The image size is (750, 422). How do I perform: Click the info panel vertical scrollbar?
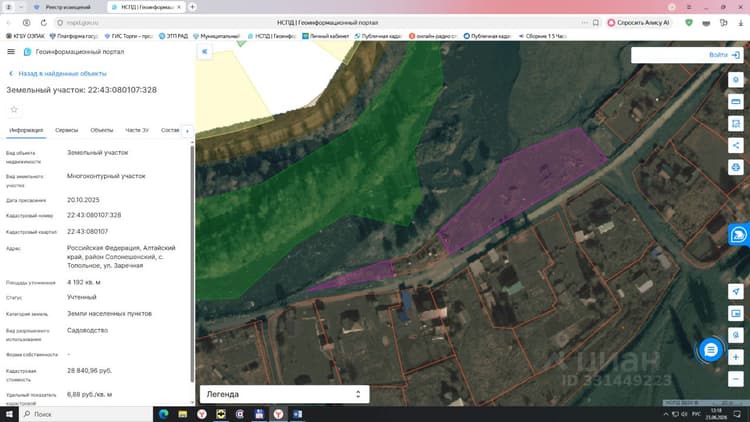(192, 263)
